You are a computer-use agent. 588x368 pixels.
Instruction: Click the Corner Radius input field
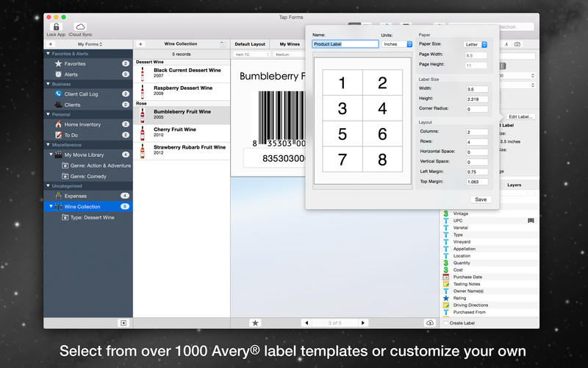pos(476,109)
